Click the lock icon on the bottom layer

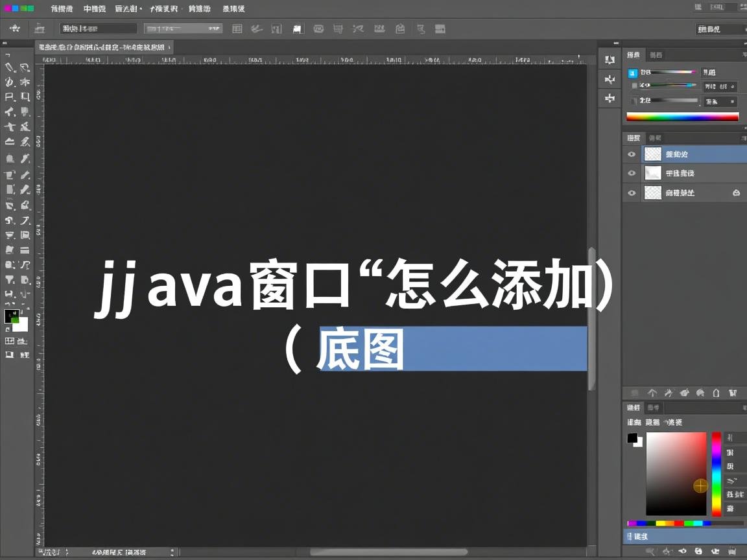[737, 192]
